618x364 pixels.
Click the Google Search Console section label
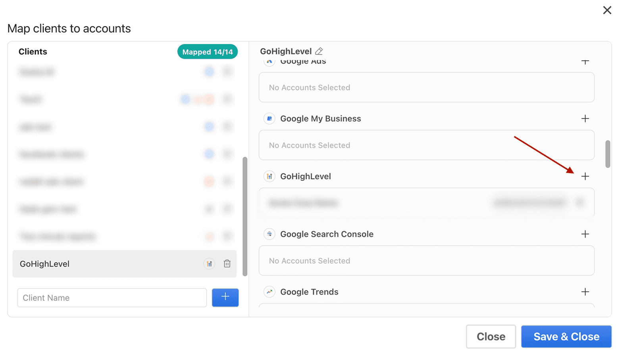point(327,234)
